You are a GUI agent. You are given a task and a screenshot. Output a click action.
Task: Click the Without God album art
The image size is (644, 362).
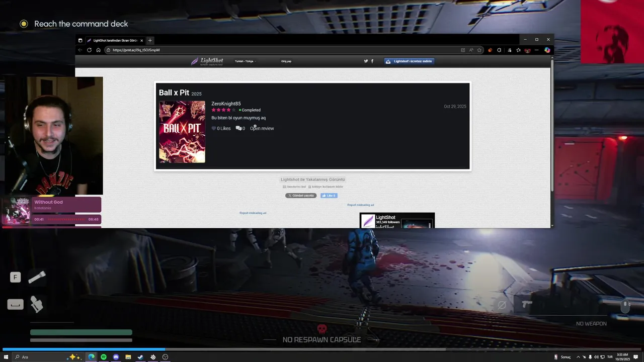17,210
